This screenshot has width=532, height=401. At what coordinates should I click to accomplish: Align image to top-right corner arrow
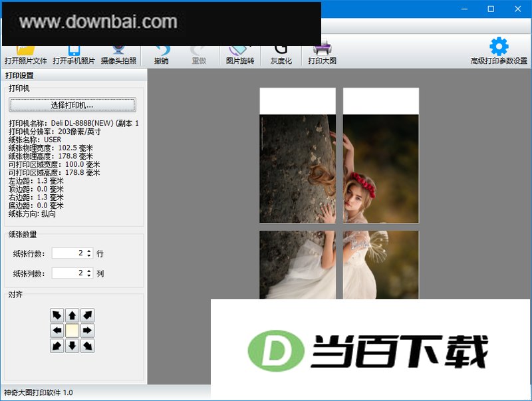coord(88,315)
